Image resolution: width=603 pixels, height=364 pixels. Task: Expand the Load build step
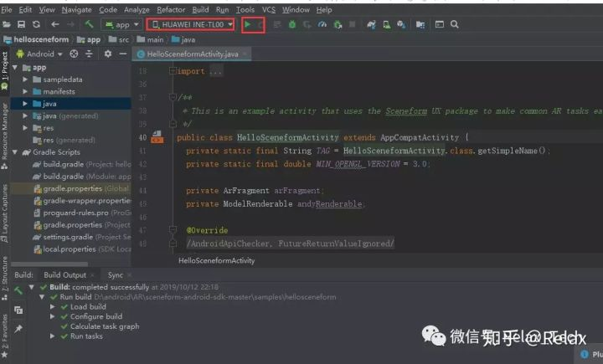coord(53,307)
